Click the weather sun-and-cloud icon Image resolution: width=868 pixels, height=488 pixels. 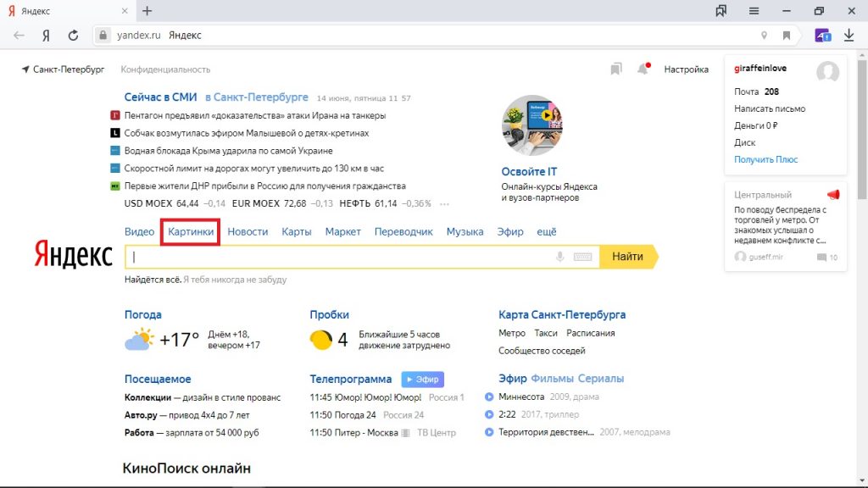(139, 339)
